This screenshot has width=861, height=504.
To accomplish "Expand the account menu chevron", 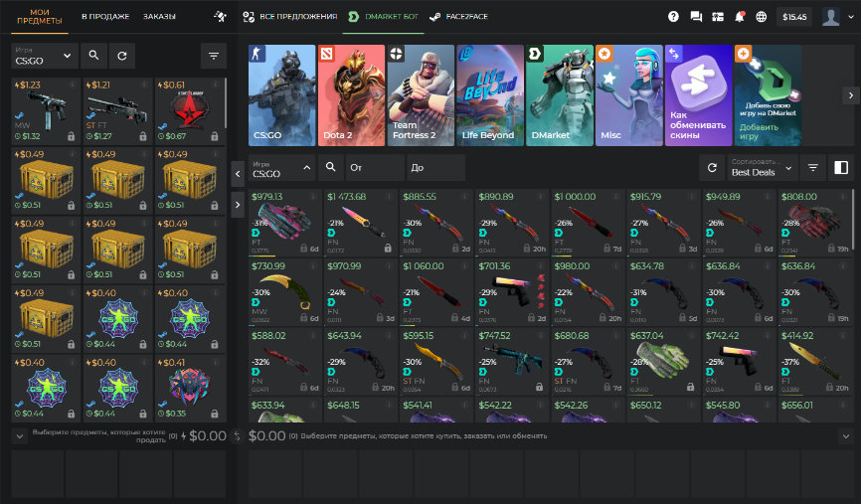I will [851, 17].
